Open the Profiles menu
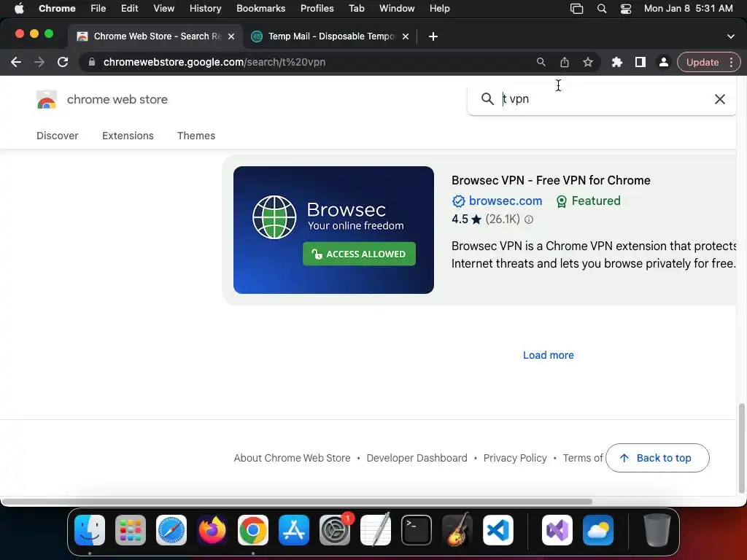The height and width of the screenshot is (560, 747). point(317,9)
